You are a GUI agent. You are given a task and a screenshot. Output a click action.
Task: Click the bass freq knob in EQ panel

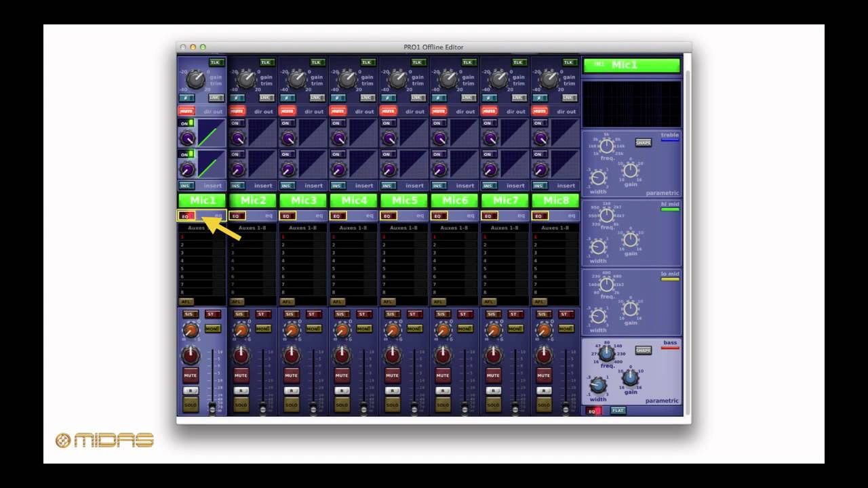tap(606, 354)
